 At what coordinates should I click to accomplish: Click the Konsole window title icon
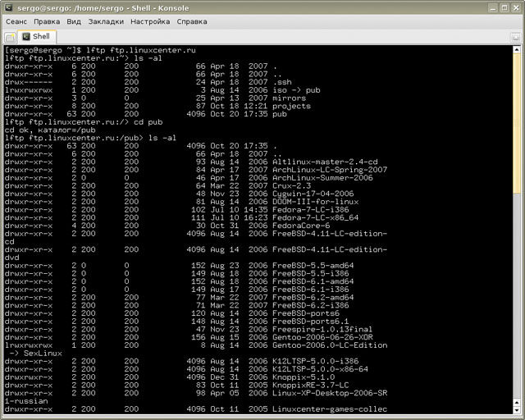[x=8, y=7]
